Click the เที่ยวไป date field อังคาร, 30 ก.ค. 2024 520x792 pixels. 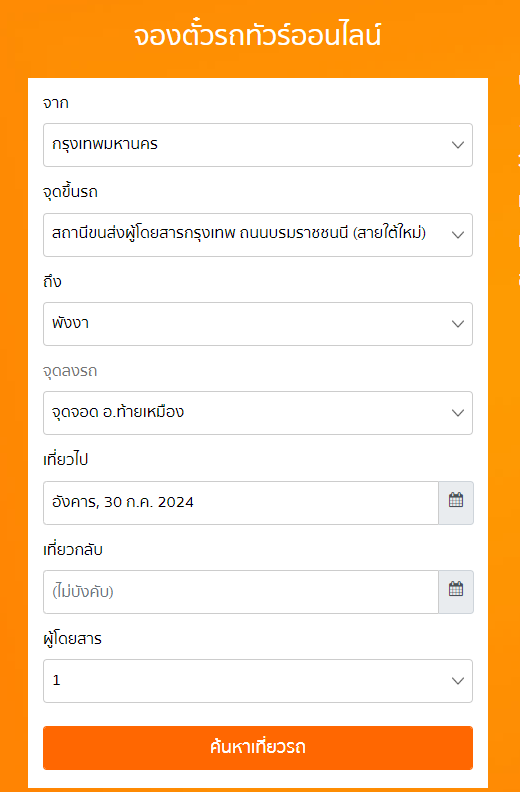pyautogui.click(x=241, y=503)
